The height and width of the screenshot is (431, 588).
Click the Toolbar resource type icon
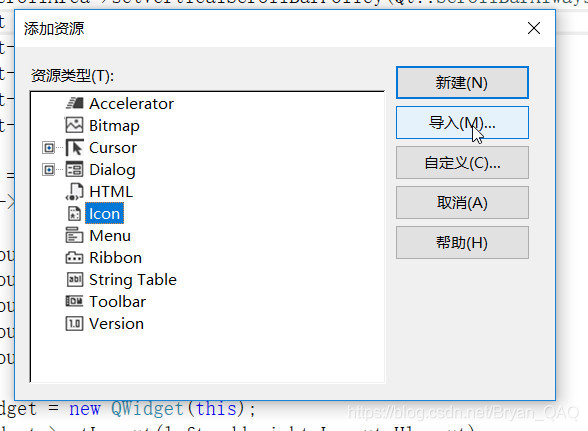tap(74, 301)
